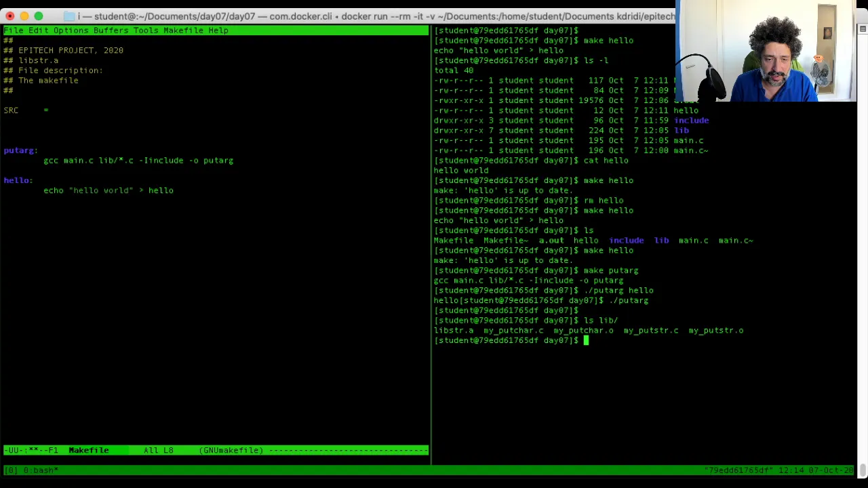Viewport: 868px width, 488px height.
Task: Click the red close window button
Action: 9,16
